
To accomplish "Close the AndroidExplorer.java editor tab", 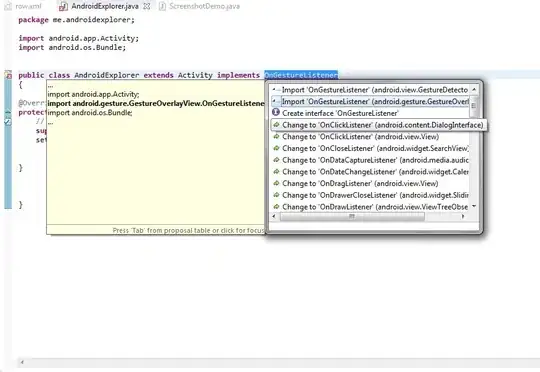I will point(147,6).
